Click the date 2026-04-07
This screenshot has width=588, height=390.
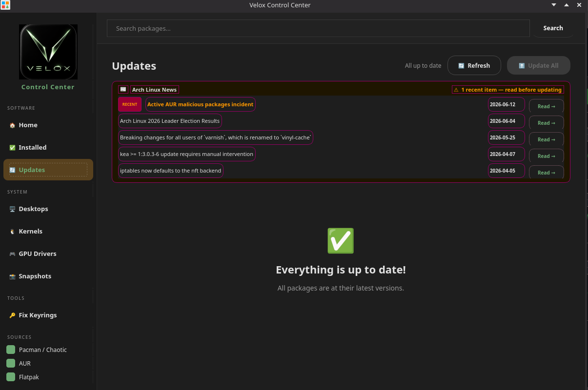[x=507, y=154]
